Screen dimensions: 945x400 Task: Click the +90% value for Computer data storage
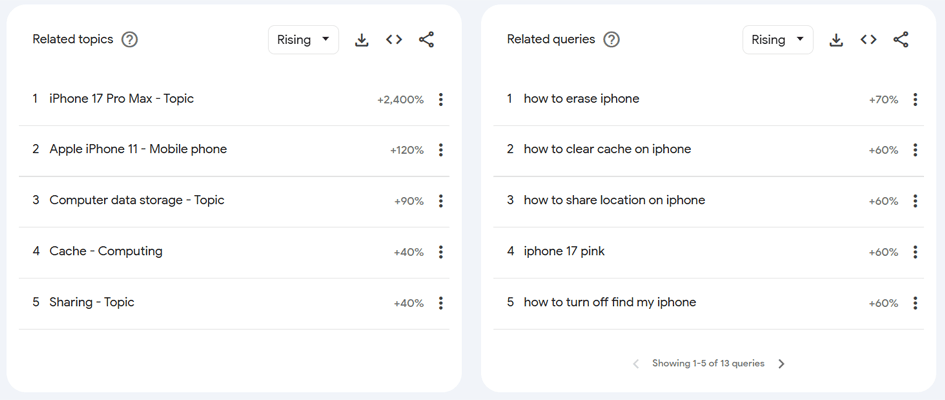tap(409, 201)
